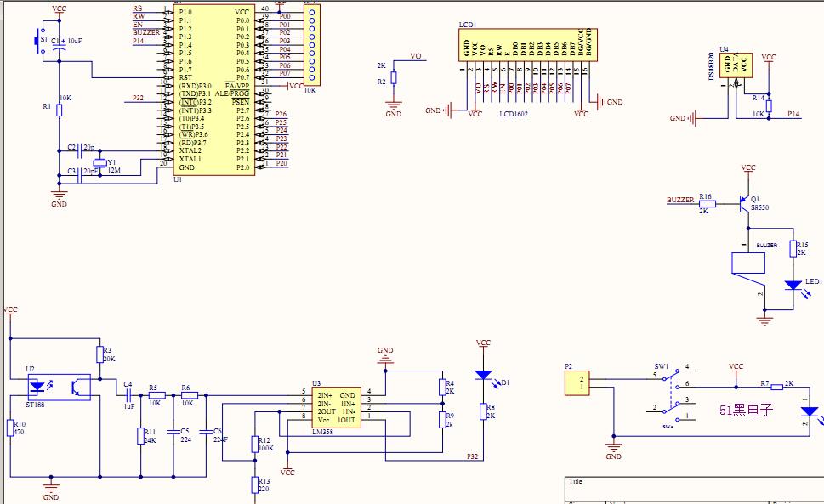
Task: Select resistor R12 100K symbol
Action: pos(255,445)
